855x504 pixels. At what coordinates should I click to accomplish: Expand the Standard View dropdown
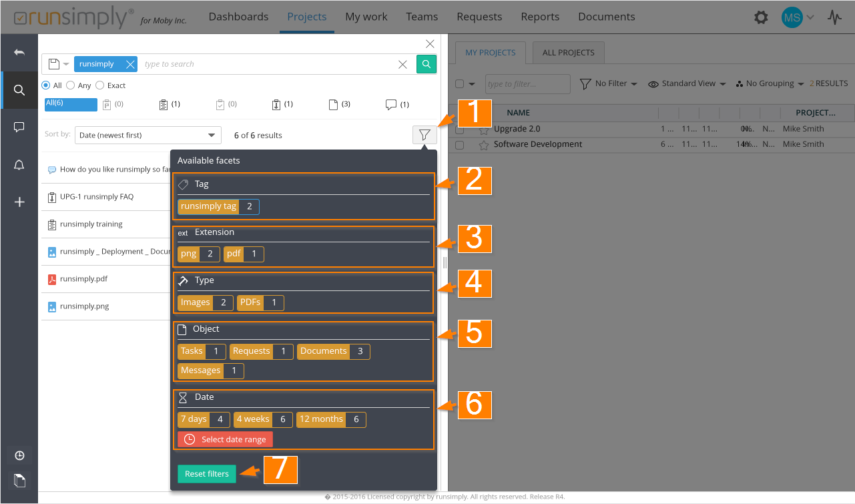click(687, 84)
